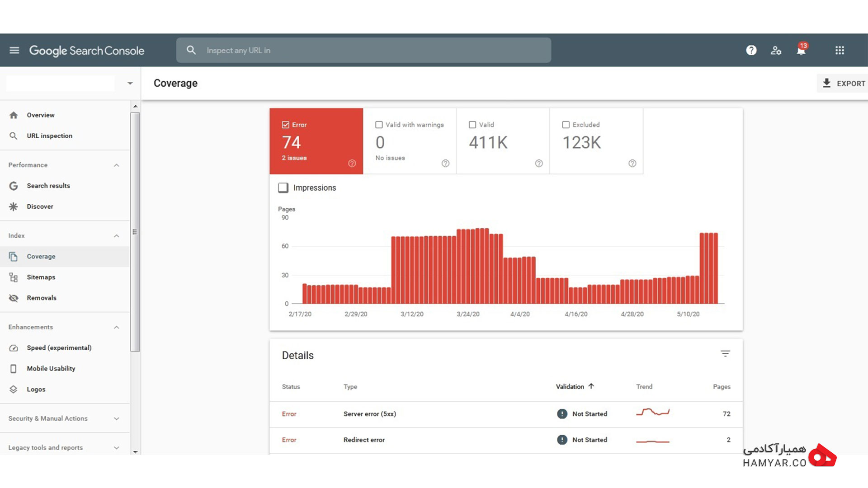Click the EXPORT button
This screenshot has width=868, height=488.
[x=843, y=83]
